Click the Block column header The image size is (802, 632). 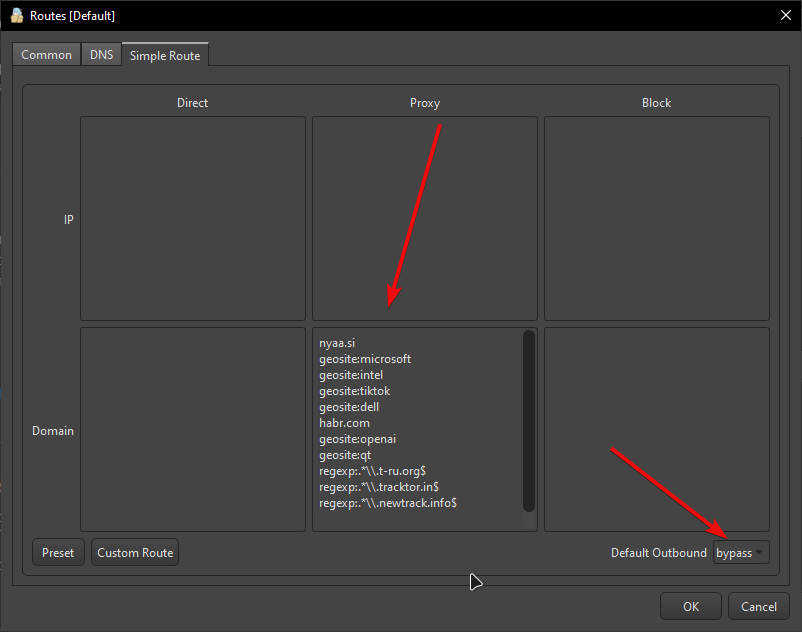(x=656, y=103)
